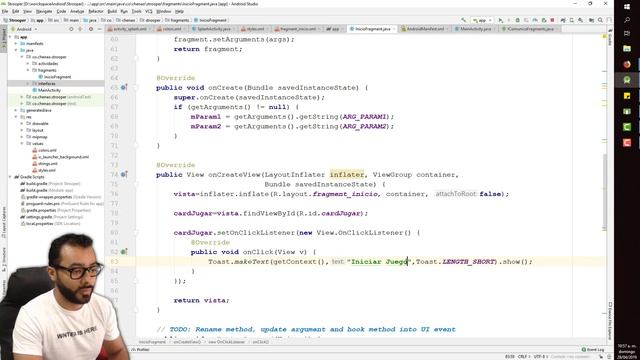This screenshot has width=640, height=360.
Task: Open the Help menu
Action: pos(179,11)
